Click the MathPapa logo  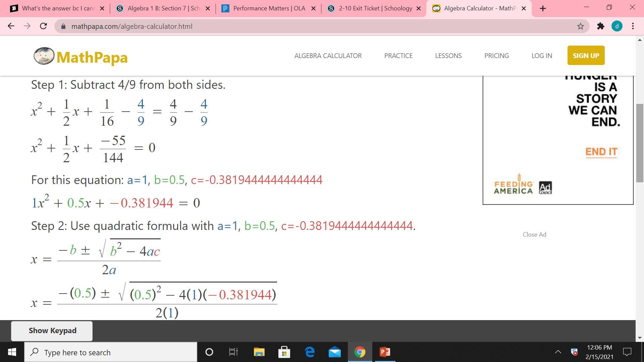80,56
